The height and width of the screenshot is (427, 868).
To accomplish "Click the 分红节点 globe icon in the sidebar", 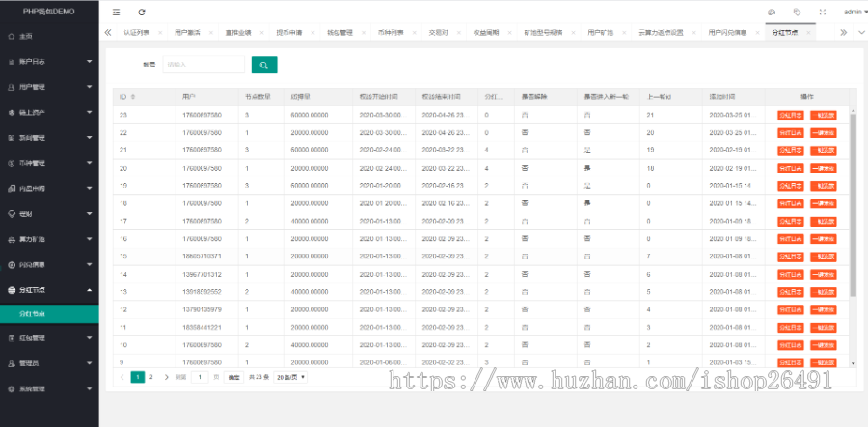I will coord(11,290).
